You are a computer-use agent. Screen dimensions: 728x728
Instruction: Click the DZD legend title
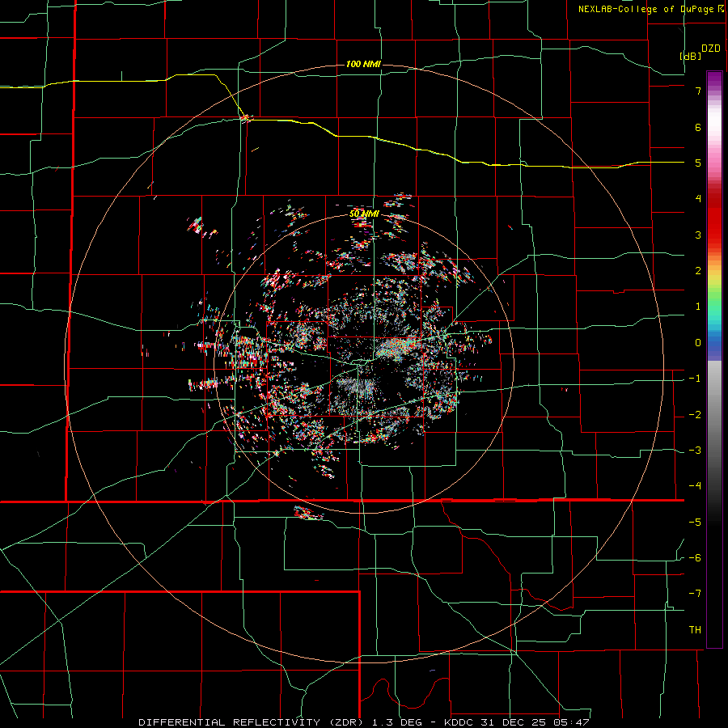point(710,49)
